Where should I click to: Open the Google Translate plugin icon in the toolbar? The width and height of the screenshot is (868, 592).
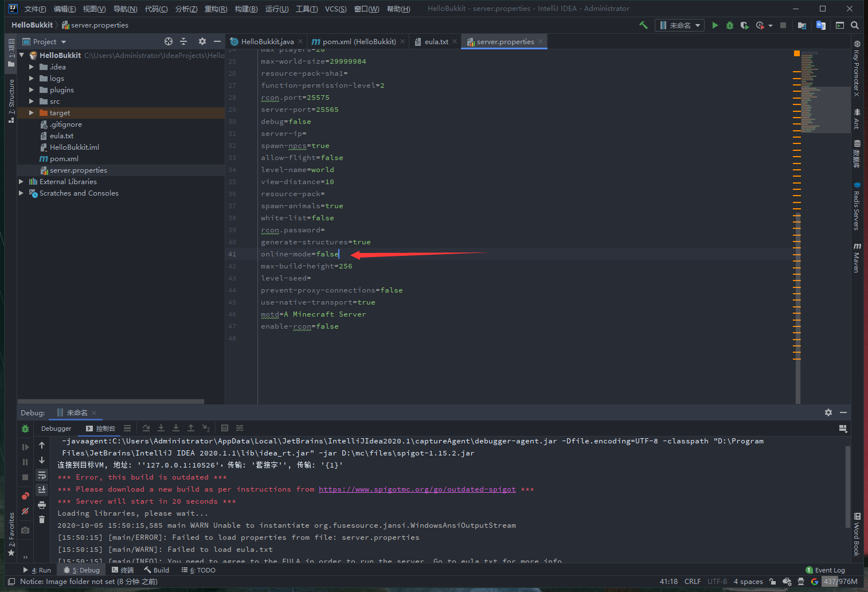[x=820, y=25]
